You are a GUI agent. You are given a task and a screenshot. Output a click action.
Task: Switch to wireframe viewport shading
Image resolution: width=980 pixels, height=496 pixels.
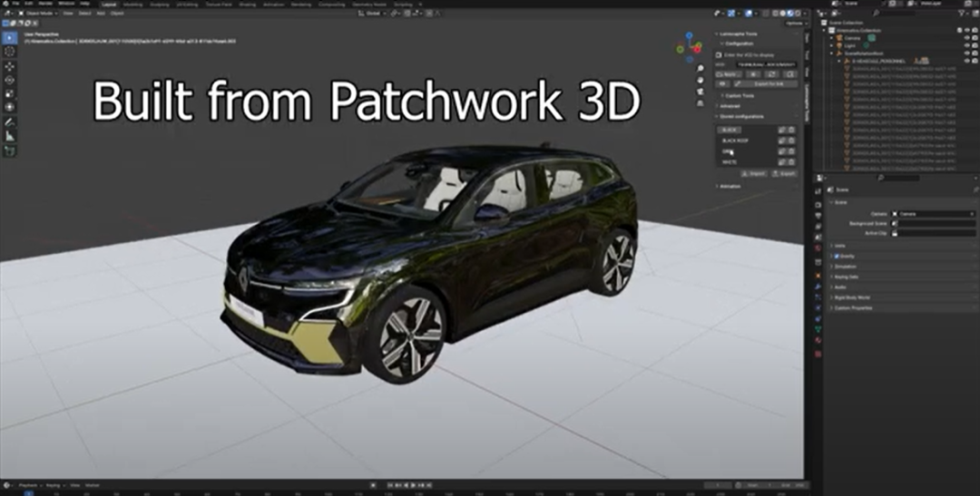click(776, 13)
